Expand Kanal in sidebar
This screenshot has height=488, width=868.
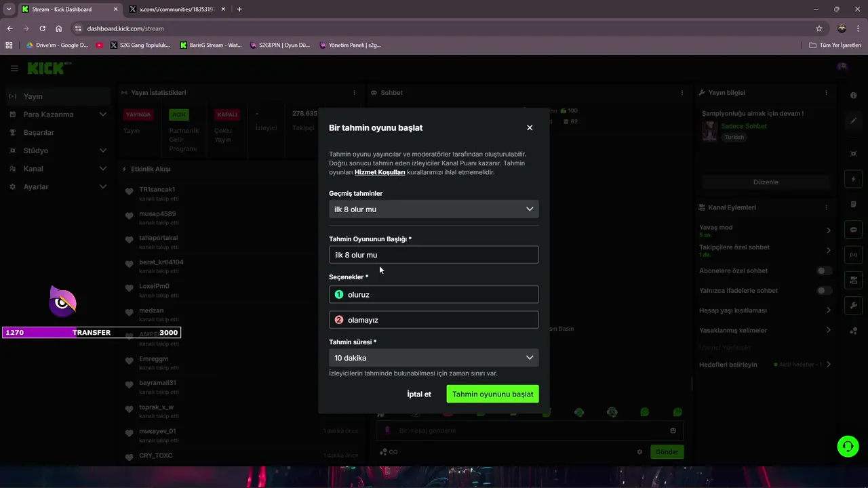coord(103,169)
